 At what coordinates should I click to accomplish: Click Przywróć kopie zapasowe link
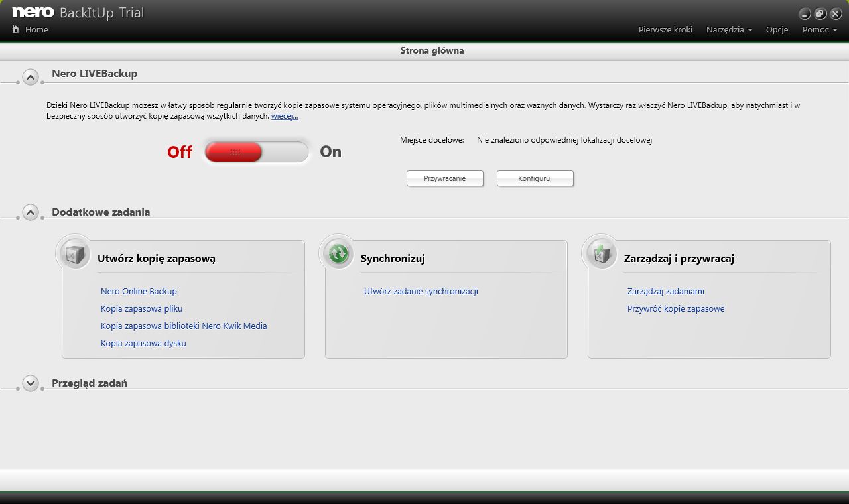675,308
